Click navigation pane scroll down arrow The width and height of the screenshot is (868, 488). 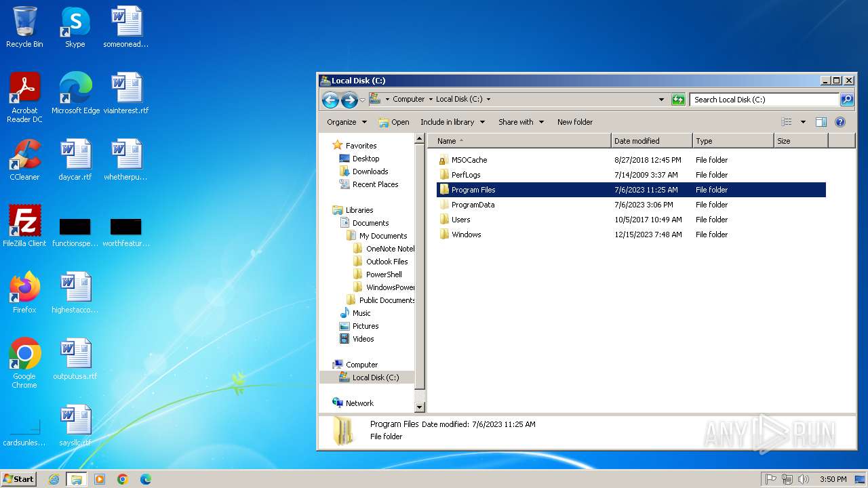(420, 407)
